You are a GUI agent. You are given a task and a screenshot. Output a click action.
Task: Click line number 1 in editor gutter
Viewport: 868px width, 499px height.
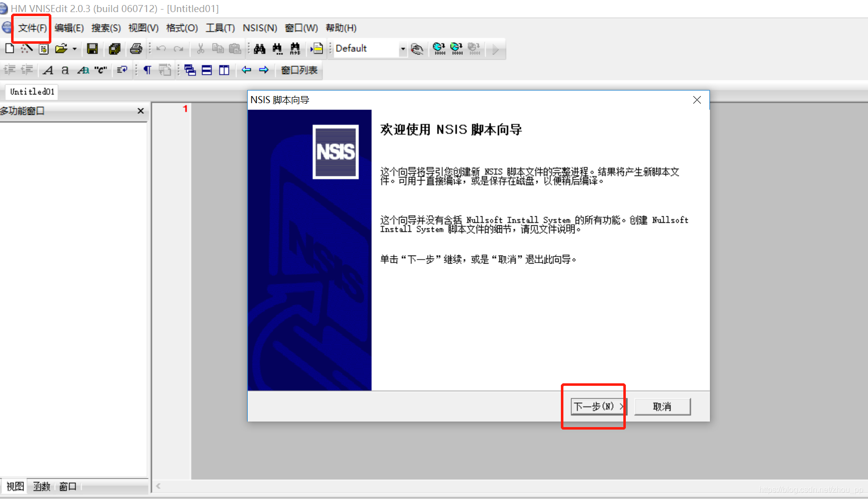[185, 109]
